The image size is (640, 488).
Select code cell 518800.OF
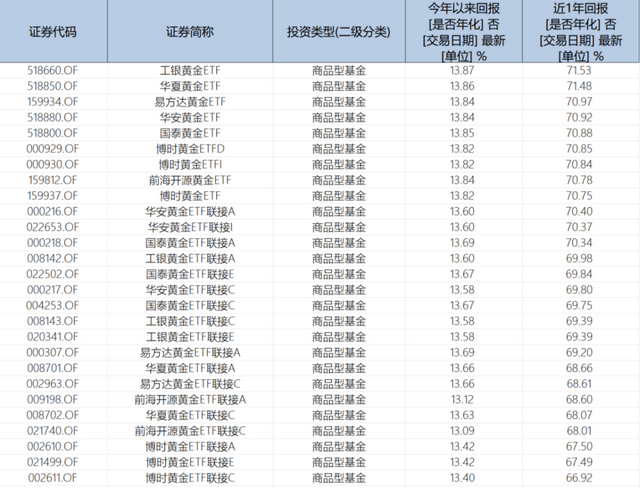pos(52,133)
